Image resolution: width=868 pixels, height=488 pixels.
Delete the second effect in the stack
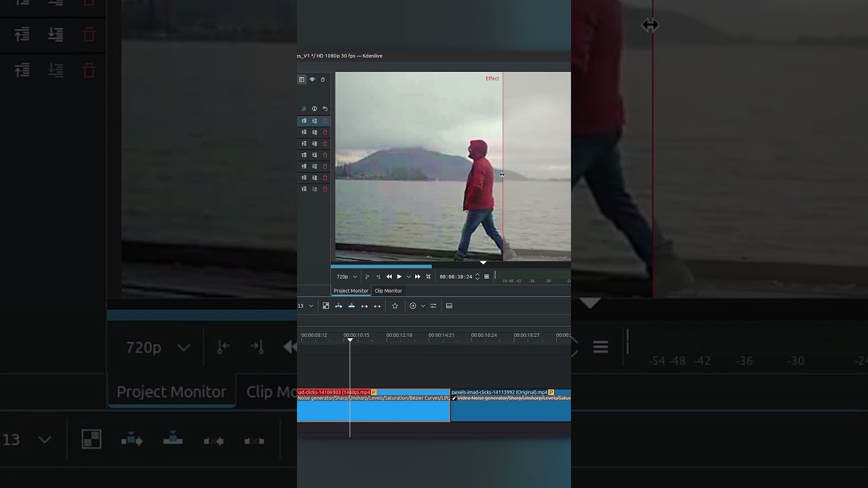point(325,132)
